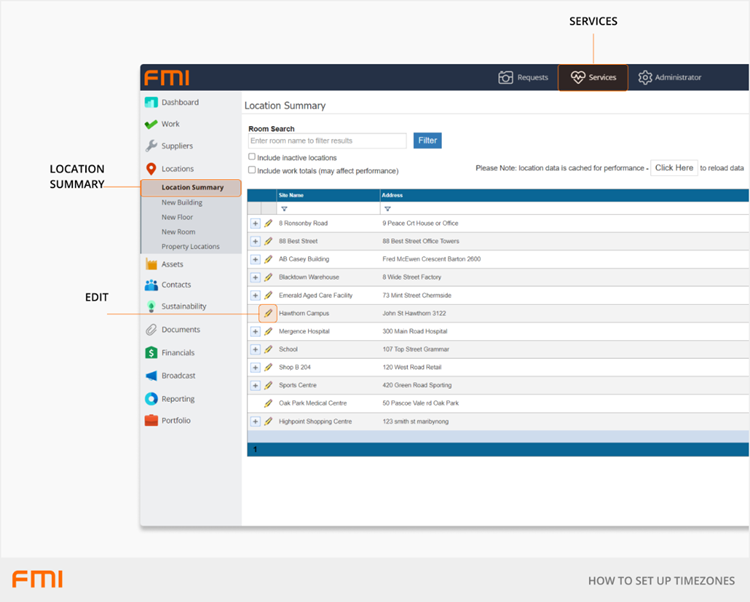This screenshot has width=750, height=602.
Task: Expand the Mergence Hospital row
Action: coord(255,331)
